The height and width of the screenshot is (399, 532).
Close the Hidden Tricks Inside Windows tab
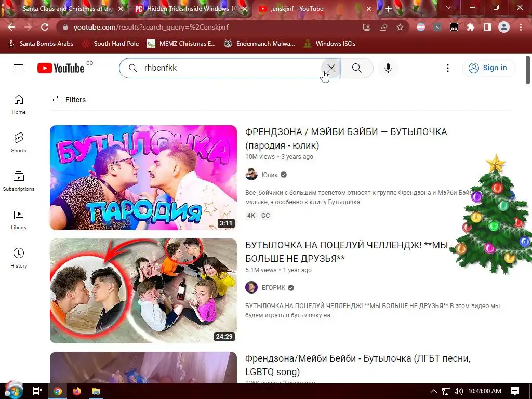245,9
